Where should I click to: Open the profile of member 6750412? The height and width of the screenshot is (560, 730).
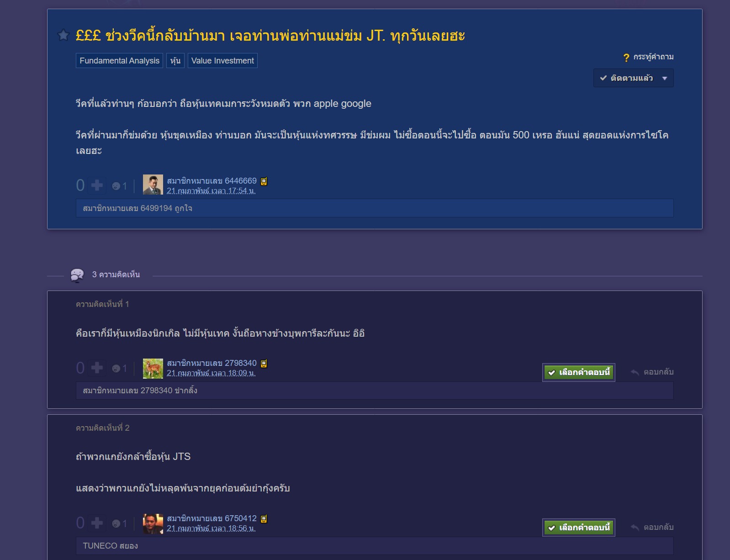[212, 518]
